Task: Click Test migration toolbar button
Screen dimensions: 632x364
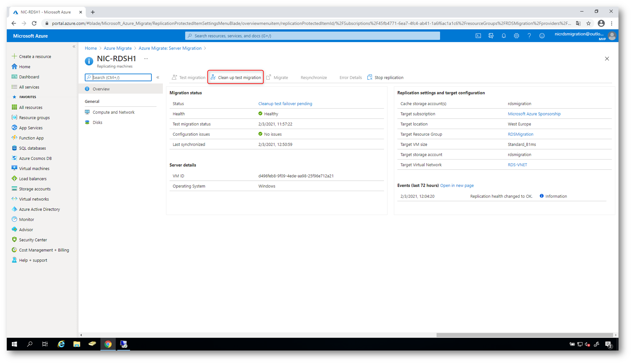Action: (x=188, y=77)
